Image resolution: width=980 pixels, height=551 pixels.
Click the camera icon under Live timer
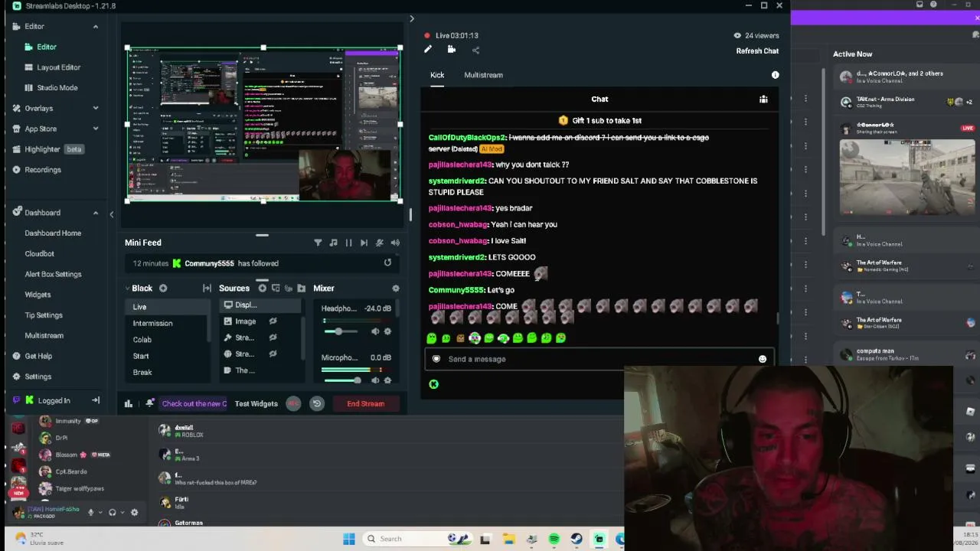pos(452,50)
